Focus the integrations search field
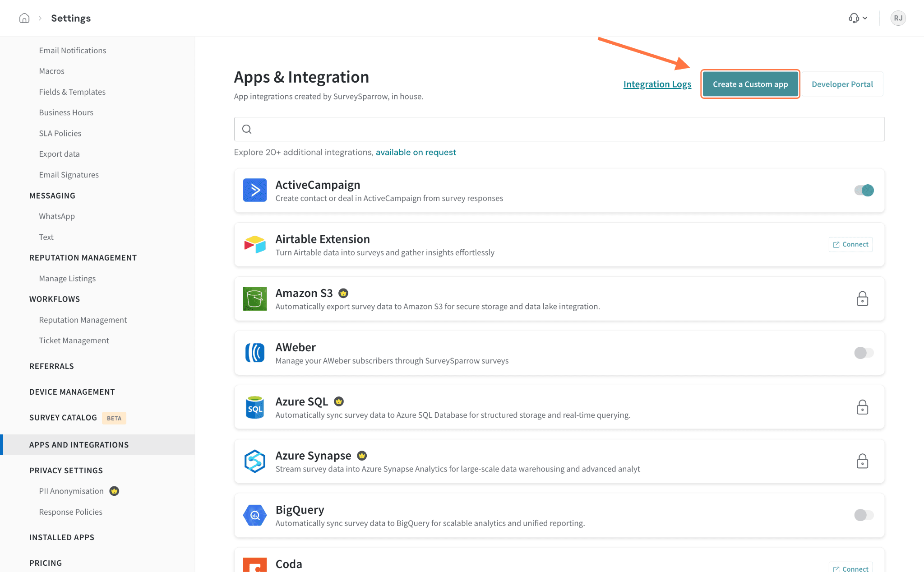The image size is (924, 578). pyautogui.click(x=559, y=129)
